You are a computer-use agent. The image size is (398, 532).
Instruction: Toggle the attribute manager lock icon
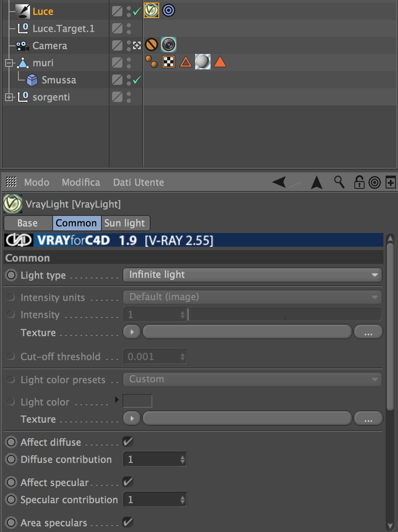tap(359, 182)
